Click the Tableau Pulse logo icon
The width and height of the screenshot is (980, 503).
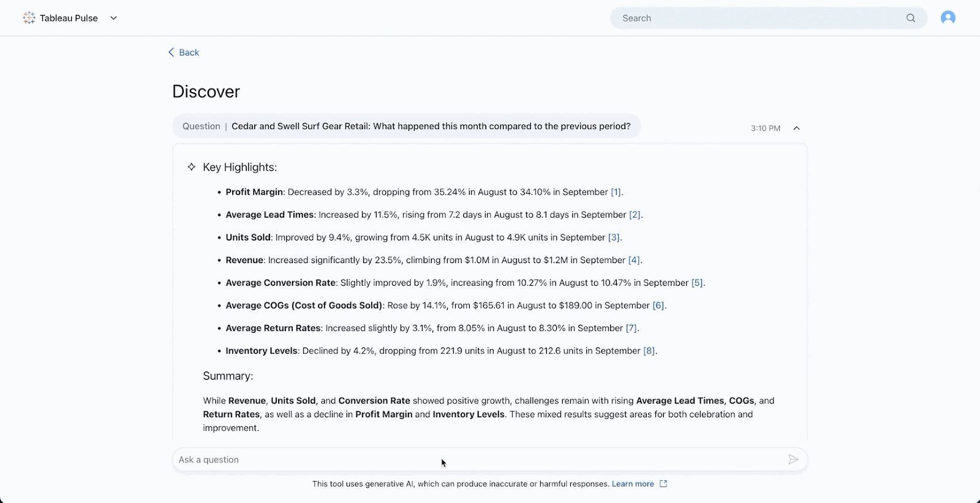[29, 18]
